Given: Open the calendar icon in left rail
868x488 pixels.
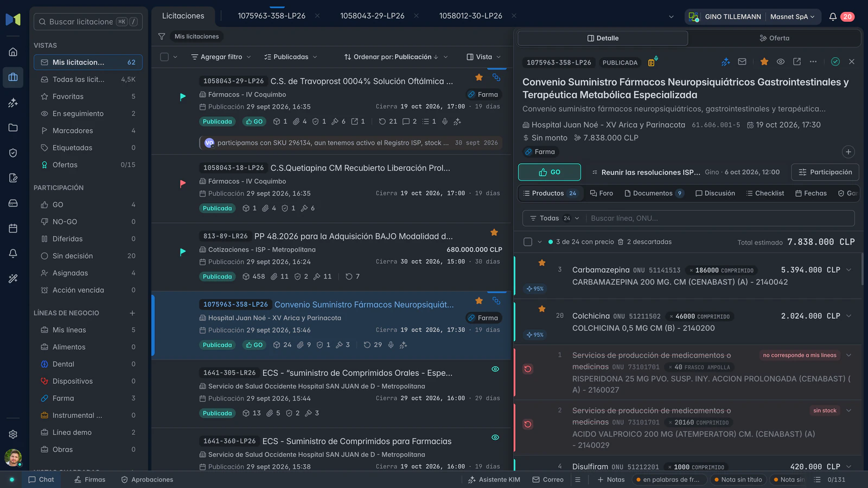Looking at the screenshot, I should point(13,228).
